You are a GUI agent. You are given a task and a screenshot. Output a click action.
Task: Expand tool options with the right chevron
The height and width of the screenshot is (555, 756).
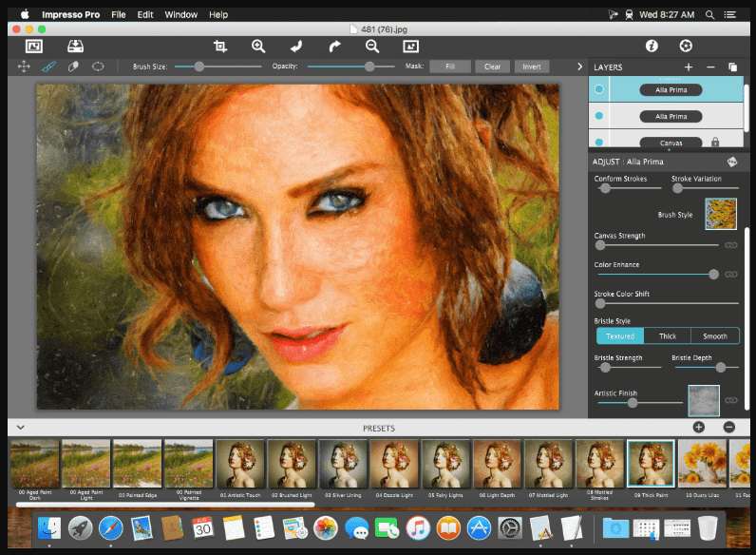pos(579,67)
